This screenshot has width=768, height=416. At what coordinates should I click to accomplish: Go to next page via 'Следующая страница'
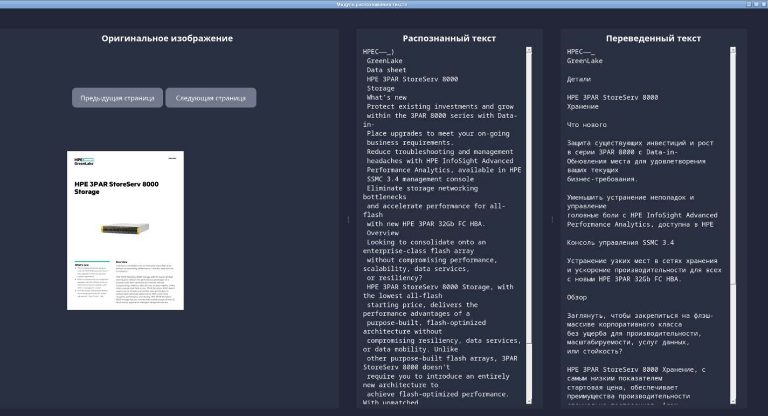(x=211, y=98)
